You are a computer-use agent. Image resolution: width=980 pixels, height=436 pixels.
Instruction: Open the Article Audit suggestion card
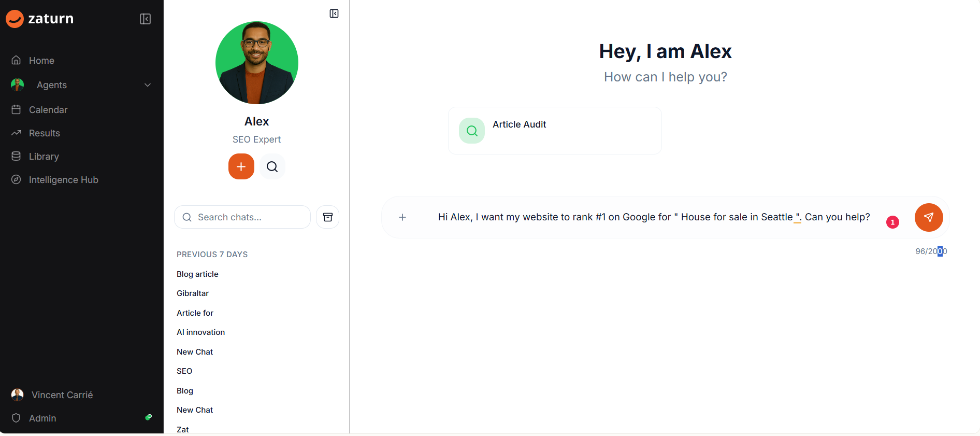[554, 131]
